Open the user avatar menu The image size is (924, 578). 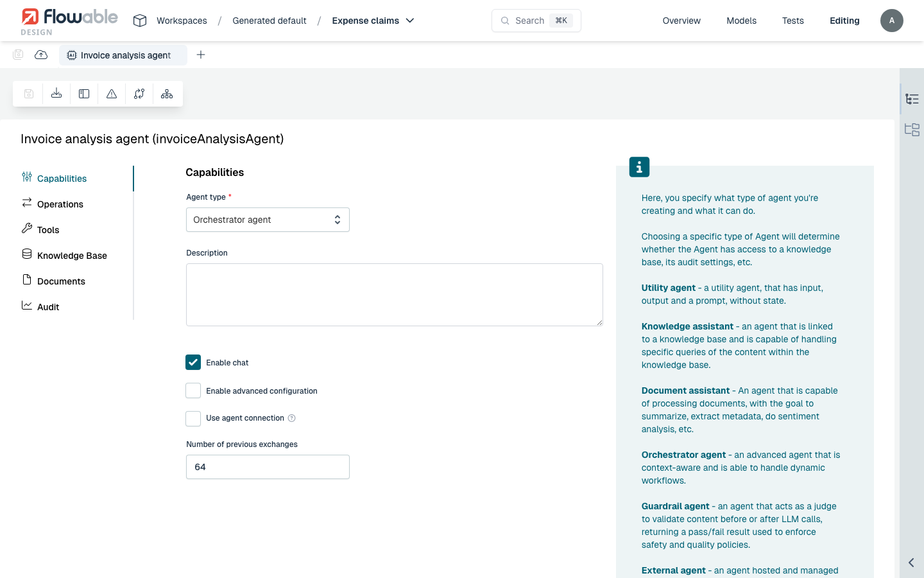[x=891, y=21]
